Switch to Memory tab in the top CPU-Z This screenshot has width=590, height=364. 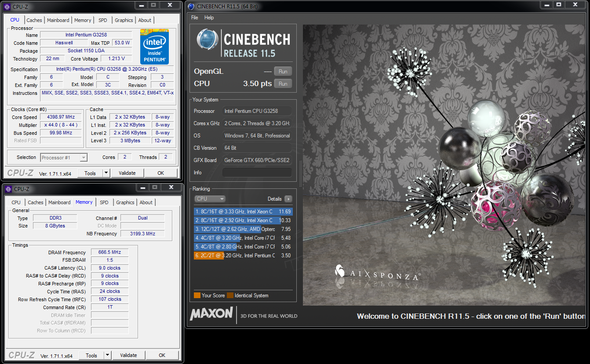click(x=83, y=20)
